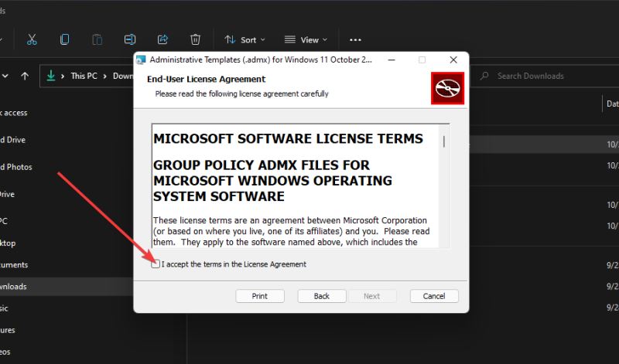Open the Sort dropdown in File Explorer
This screenshot has height=364, width=619.
(x=245, y=40)
